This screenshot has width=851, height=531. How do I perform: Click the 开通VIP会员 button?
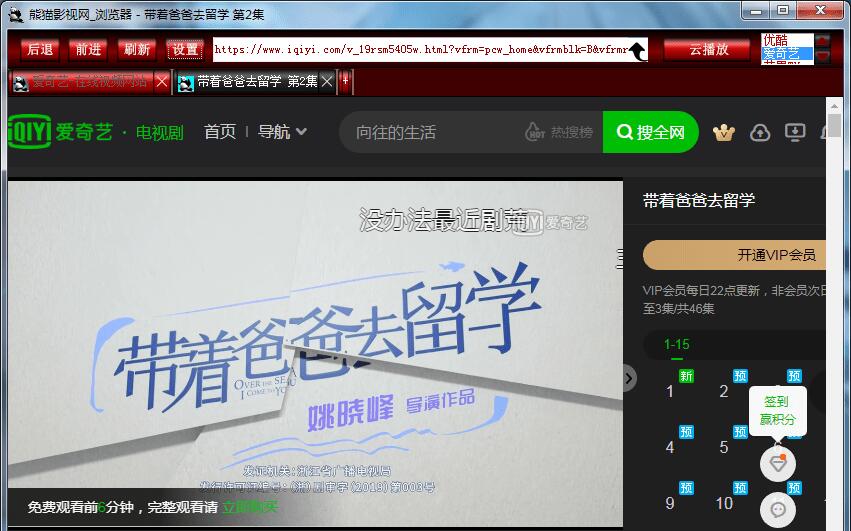coord(736,255)
